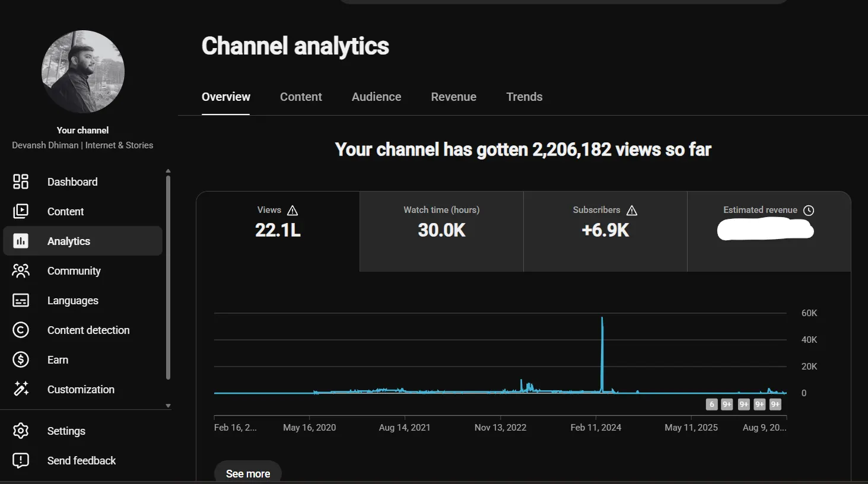Click warning triangle next to Views
The image size is (868, 484).
(292, 211)
